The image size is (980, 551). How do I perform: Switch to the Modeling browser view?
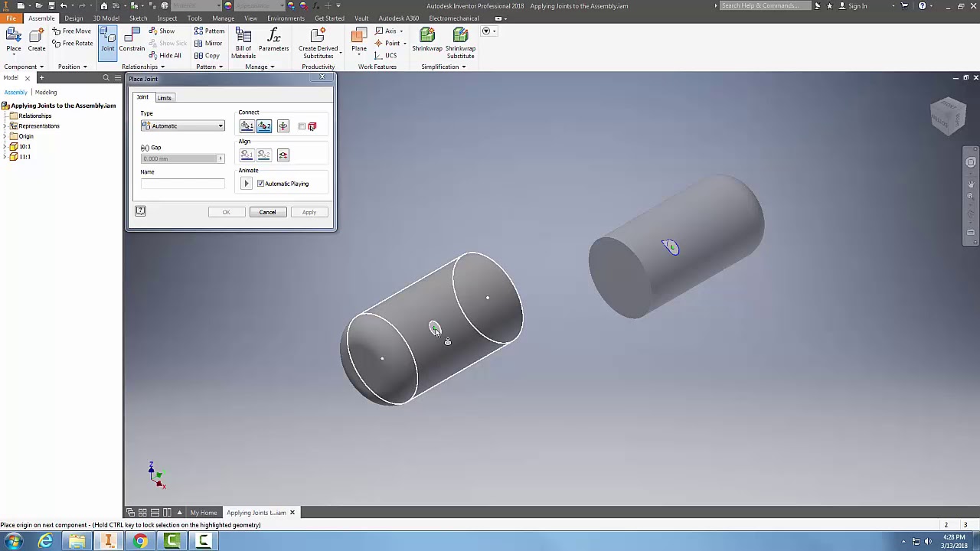point(46,93)
